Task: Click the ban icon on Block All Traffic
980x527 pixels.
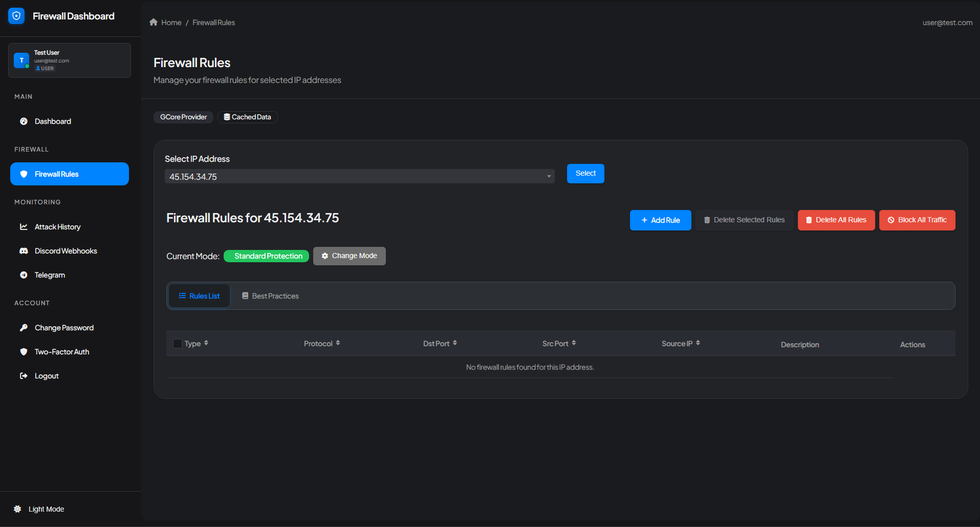Action: pos(891,220)
